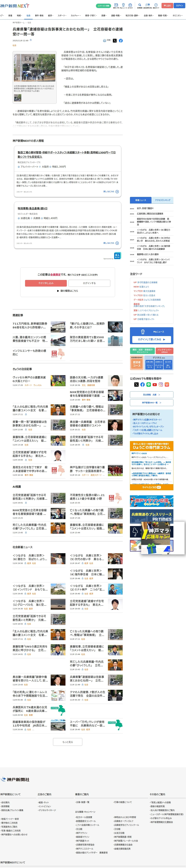Expand the 医療 navigation menu

tap(104, 15)
